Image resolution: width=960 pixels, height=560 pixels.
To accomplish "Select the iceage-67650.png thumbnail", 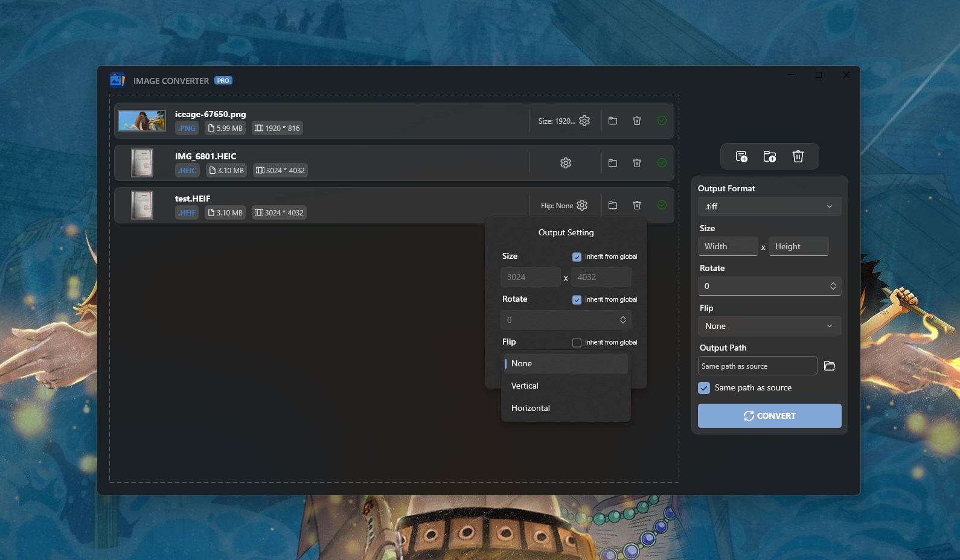I will point(142,121).
